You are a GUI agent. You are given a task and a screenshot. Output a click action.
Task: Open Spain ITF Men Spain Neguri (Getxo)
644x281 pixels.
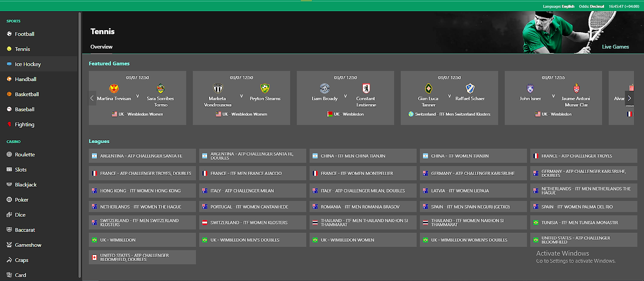[473, 207]
